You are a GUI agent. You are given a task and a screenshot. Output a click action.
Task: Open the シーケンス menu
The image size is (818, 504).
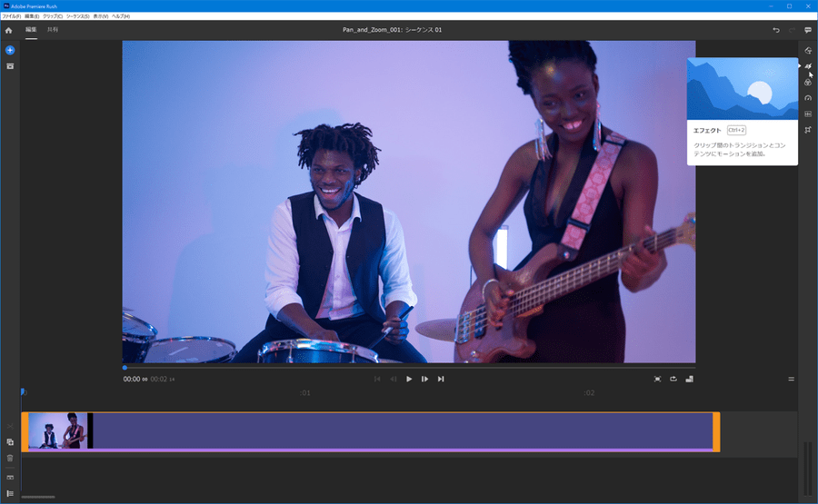[x=77, y=16]
